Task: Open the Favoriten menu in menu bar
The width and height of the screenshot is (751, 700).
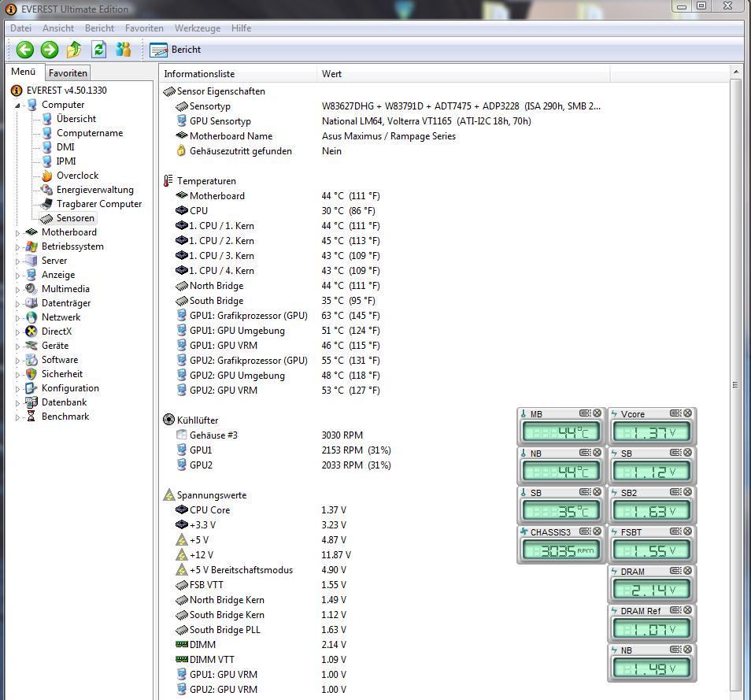Action: coord(144,28)
